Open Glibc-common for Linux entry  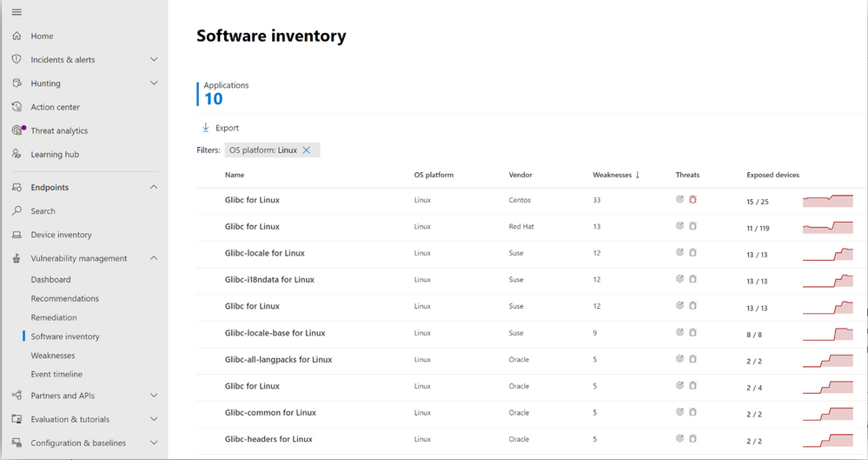click(270, 413)
